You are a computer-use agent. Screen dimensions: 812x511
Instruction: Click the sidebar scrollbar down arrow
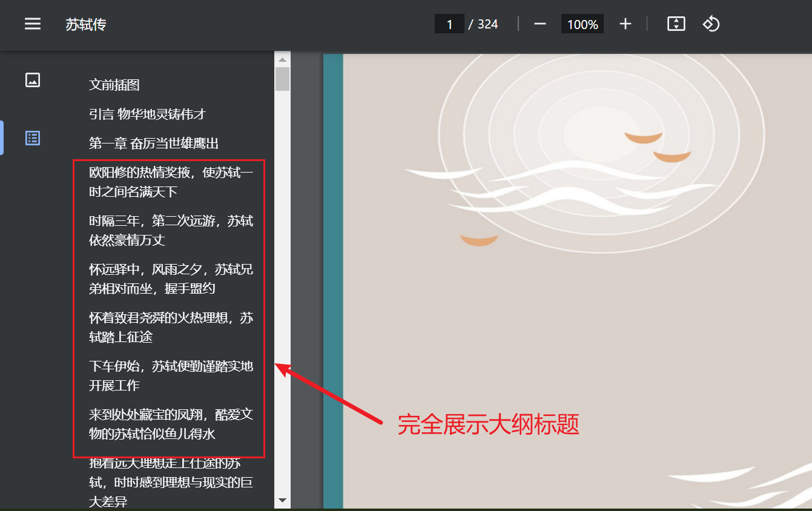pyautogui.click(x=282, y=501)
